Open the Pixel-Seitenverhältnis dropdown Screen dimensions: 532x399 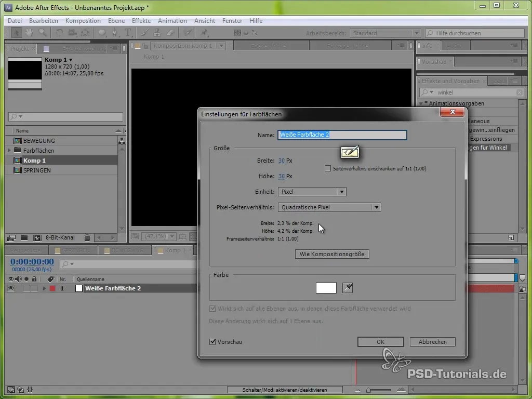click(x=329, y=207)
